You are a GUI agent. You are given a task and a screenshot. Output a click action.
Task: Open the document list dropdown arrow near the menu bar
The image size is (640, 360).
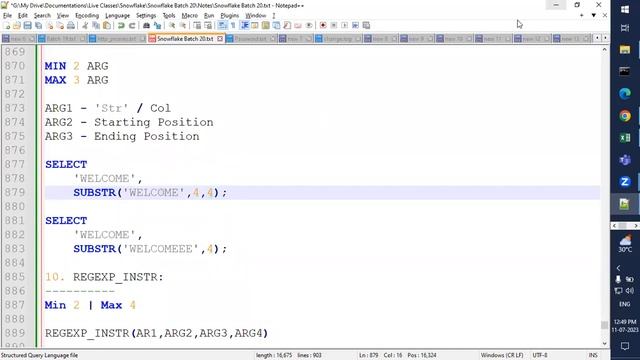pyautogui.click(x=593, y=16)
